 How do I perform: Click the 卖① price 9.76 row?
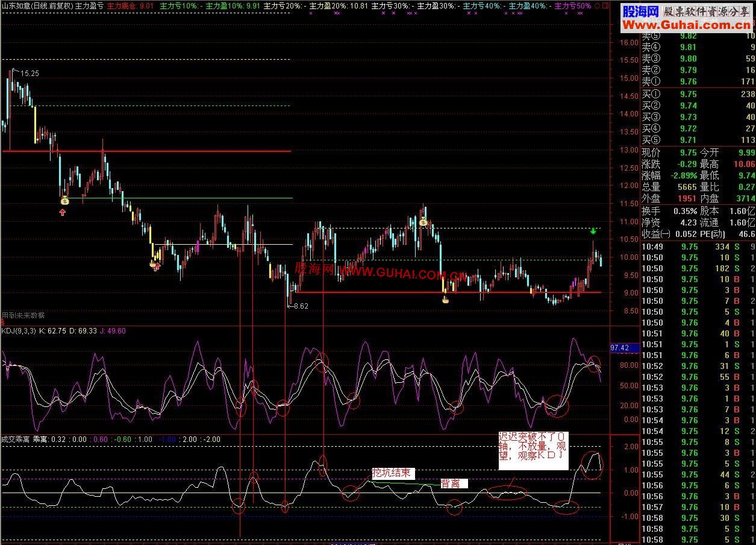(x=698, y=81)
